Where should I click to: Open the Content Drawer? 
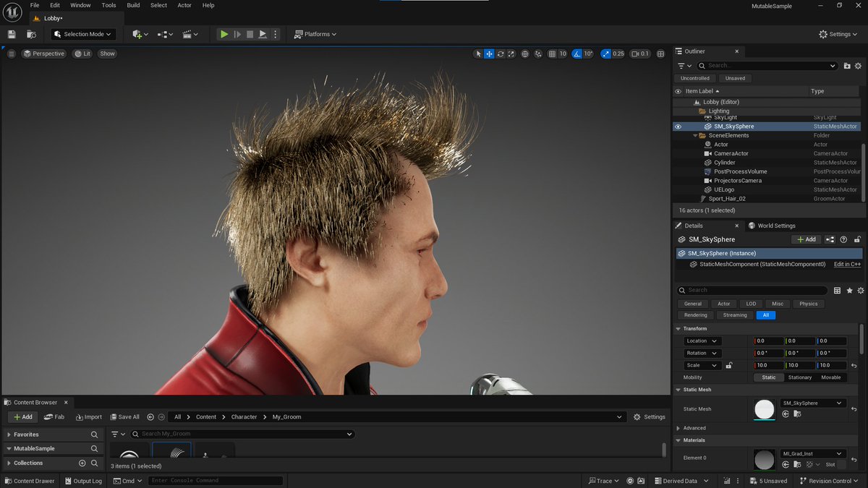click(x=30, y=480)
